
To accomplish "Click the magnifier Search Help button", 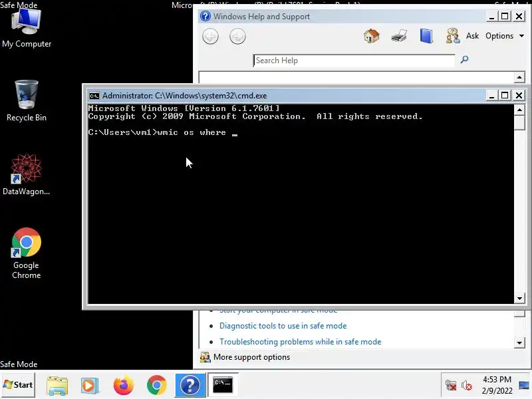I will click(464, 60).
